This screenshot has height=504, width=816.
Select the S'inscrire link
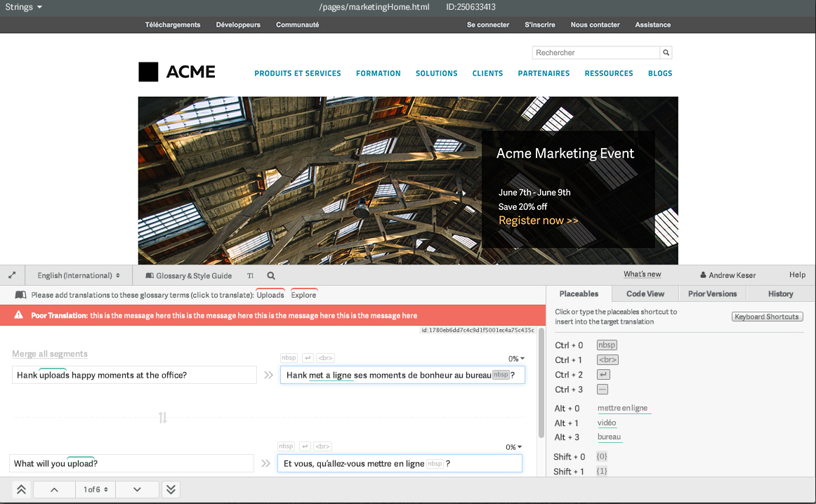coord(539,25)
